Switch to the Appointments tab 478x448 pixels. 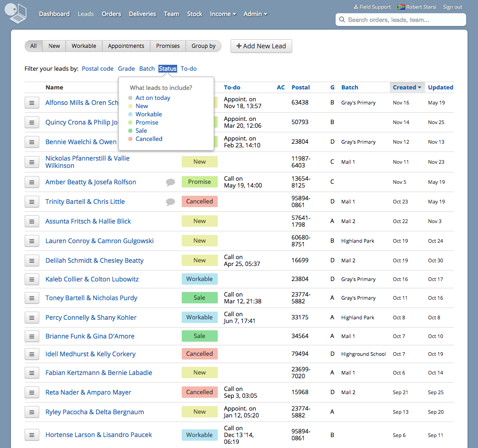(x=126, y=46)
